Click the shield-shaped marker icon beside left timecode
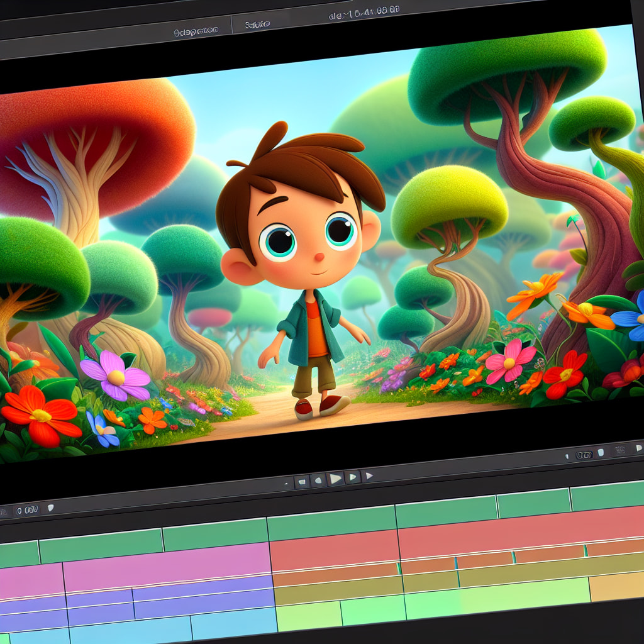The image size is (644, 644). pyautogui.click(x=50, y=508)
